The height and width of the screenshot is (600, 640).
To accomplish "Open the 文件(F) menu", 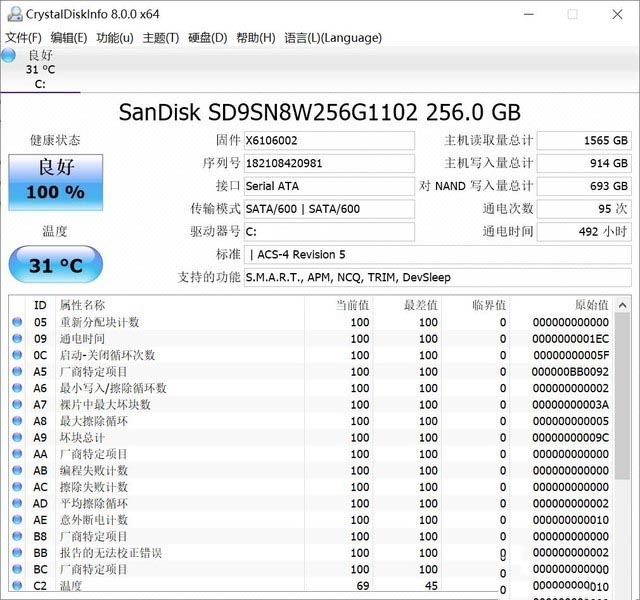I will [x=23, y=38].
